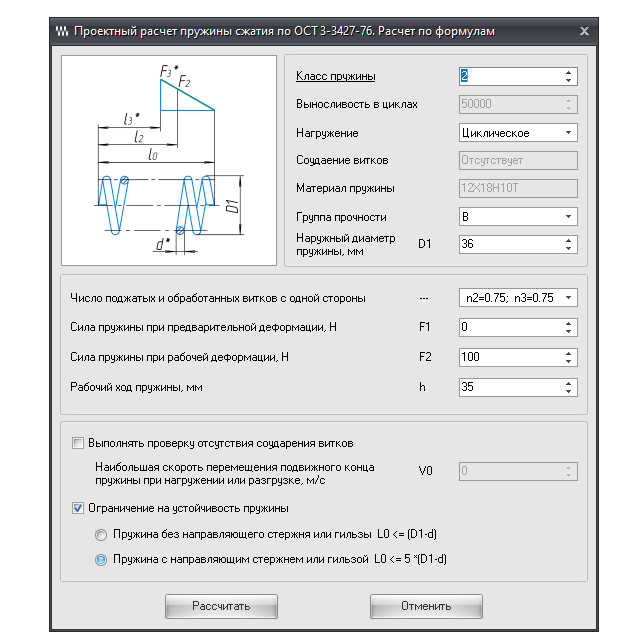Increase the F1 force value

click(568, 323)
